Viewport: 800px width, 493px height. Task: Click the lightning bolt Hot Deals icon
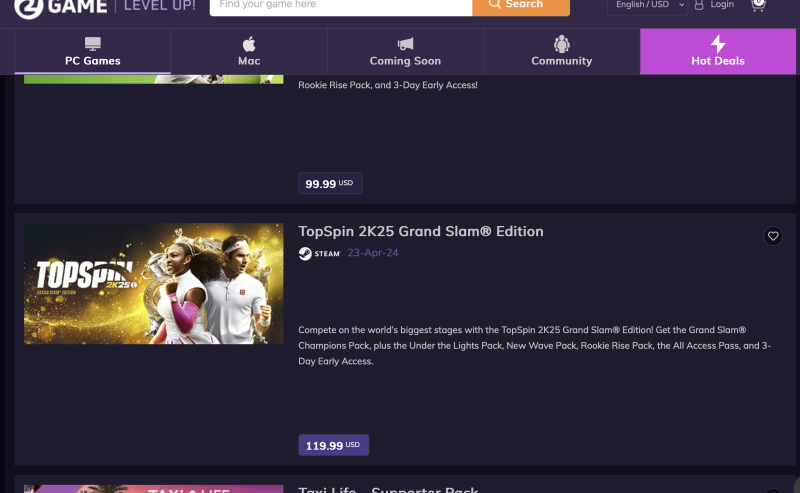coord(718,44)
